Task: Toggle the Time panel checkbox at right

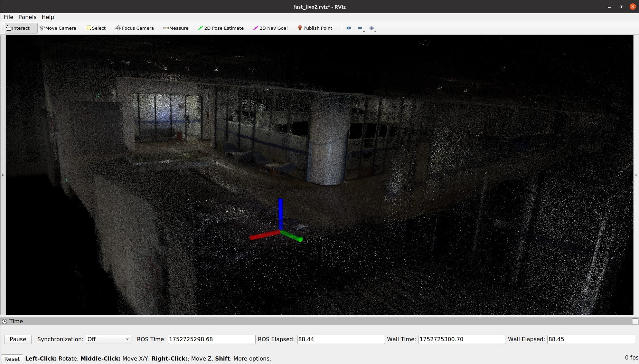Action: [x=635, y=322]
